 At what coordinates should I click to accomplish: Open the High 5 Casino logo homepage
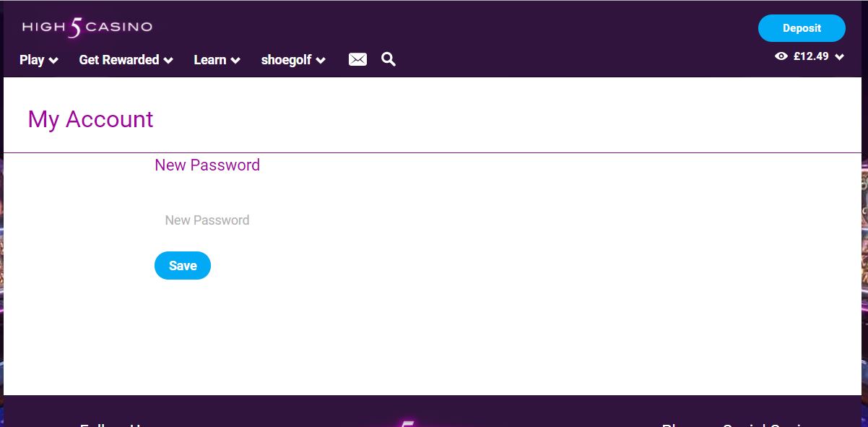point(87,27)
